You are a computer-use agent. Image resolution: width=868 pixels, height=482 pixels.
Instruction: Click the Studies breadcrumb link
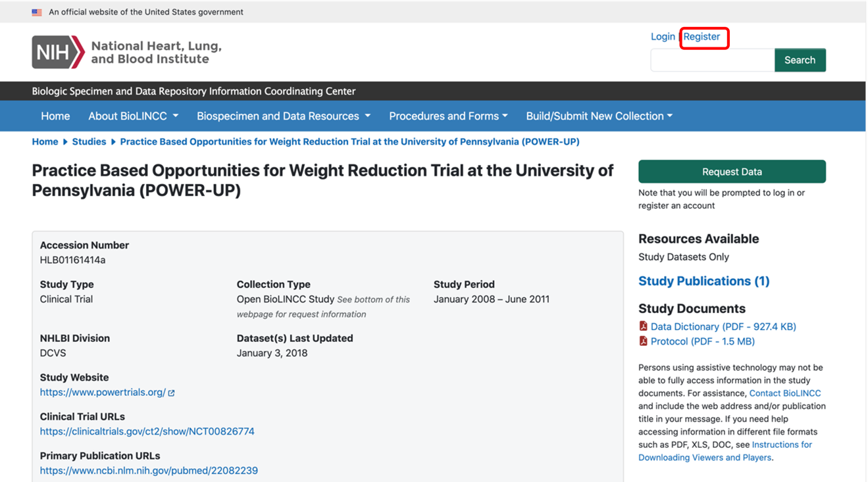(x=89, y=141)
